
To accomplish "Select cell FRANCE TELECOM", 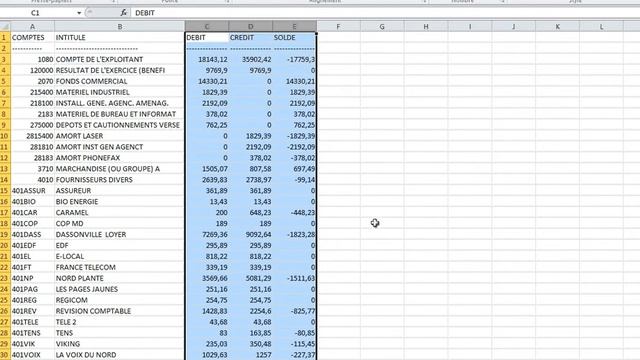I will point(120,267).
